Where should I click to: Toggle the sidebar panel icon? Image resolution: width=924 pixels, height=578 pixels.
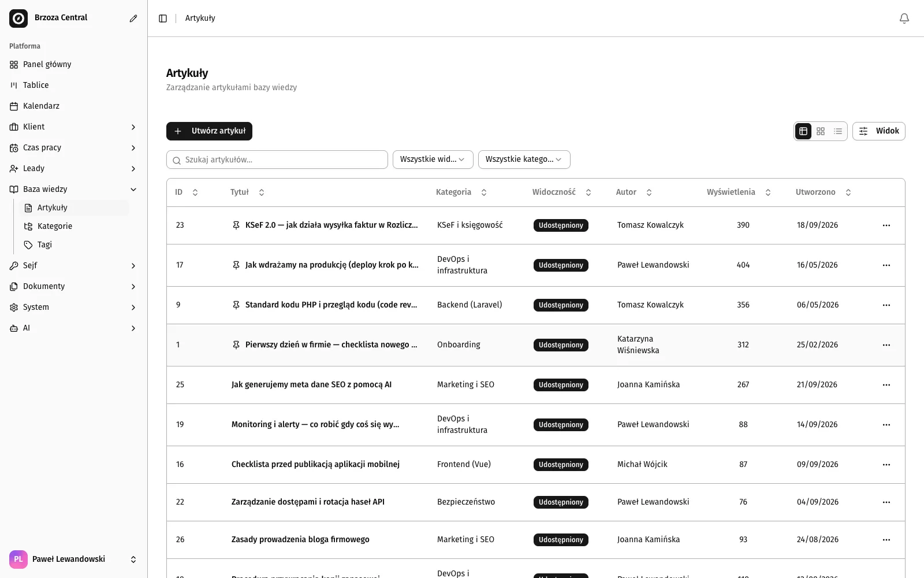coord(163,18)
